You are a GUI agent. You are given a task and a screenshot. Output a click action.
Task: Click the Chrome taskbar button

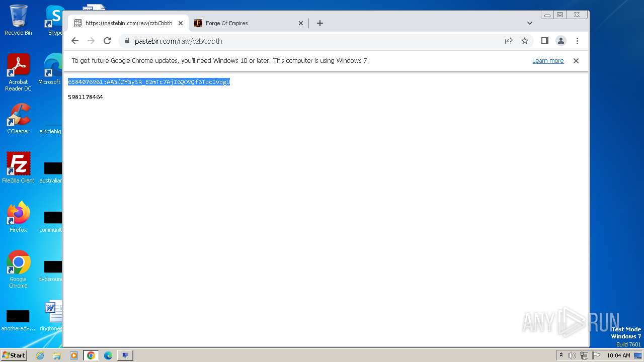tap(91, 355)
